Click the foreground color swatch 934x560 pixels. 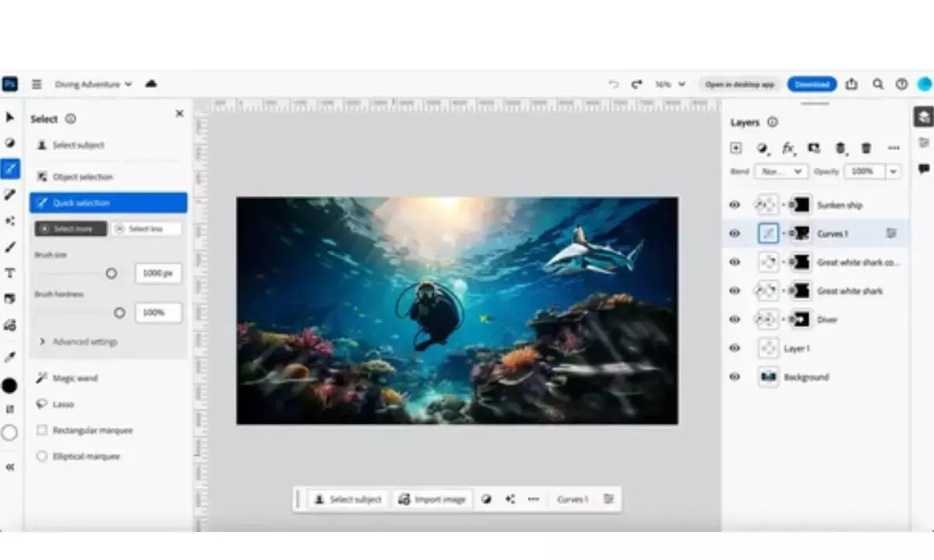[x=10, y=386]
